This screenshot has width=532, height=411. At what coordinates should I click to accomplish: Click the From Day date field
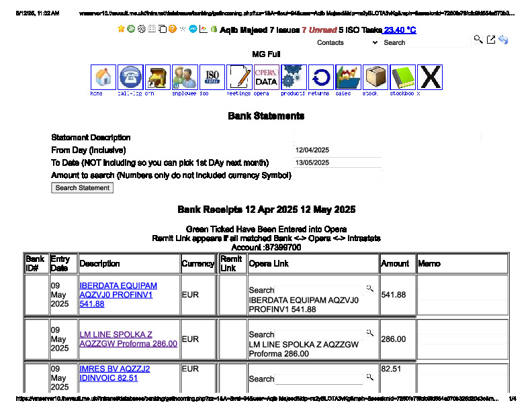click(337, 150)
